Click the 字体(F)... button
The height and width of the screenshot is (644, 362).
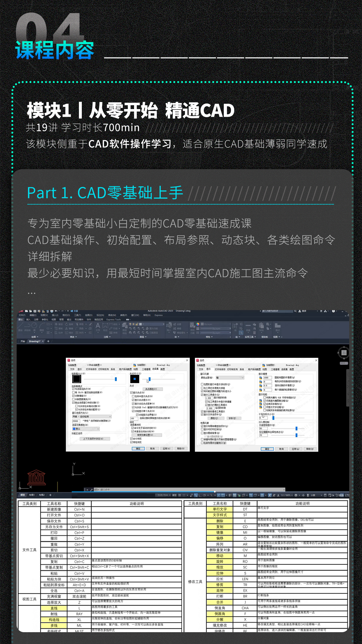tap(234, 418)
